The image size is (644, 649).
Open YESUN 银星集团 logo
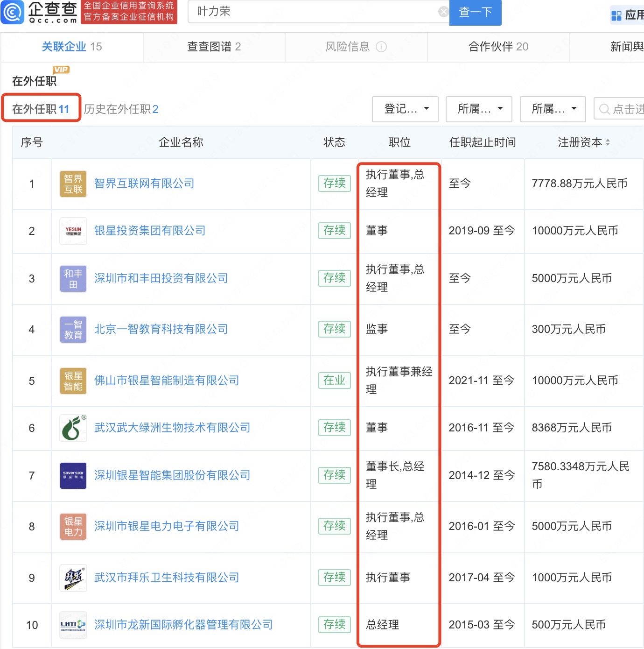[73, 231]
